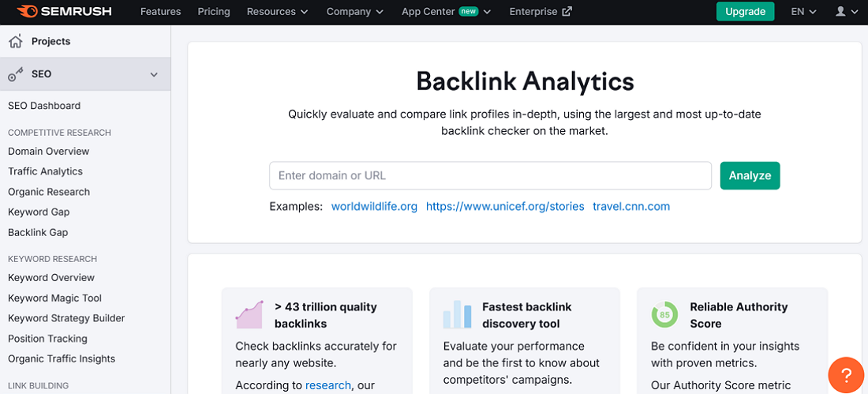The height and width of the screenshot is (394, 868).
Task: Click the SEO key icon
Action: [16, 74]
